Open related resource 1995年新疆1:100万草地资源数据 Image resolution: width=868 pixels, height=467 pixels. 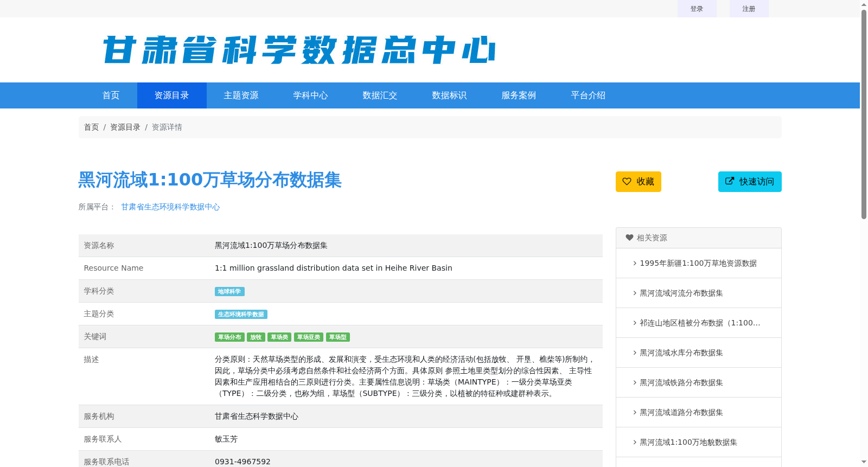[698, 263]
